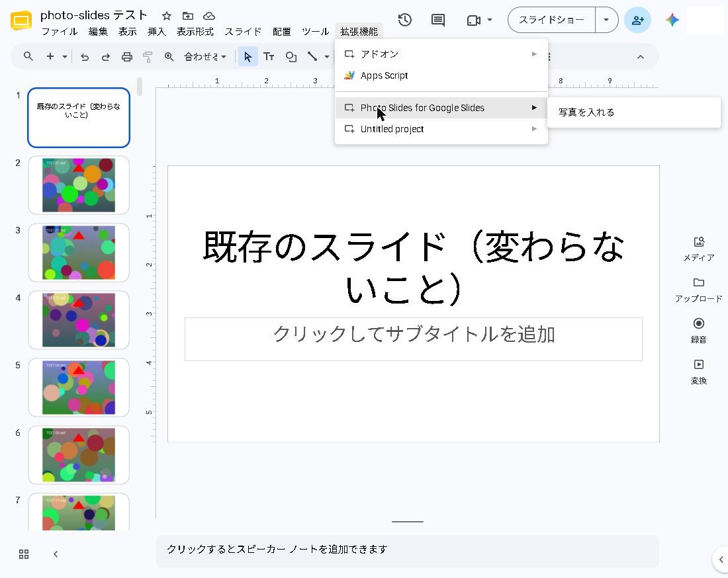This screenshot has height=578, width=728.
Task: Open the zoom level 合わせる dropdown
Action: pos(205,57)
